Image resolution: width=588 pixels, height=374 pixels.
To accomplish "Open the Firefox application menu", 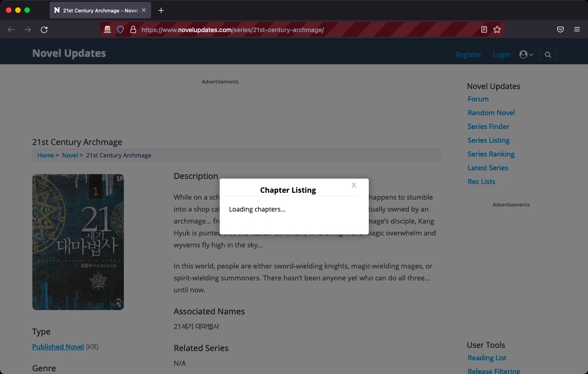I will 577,29.
